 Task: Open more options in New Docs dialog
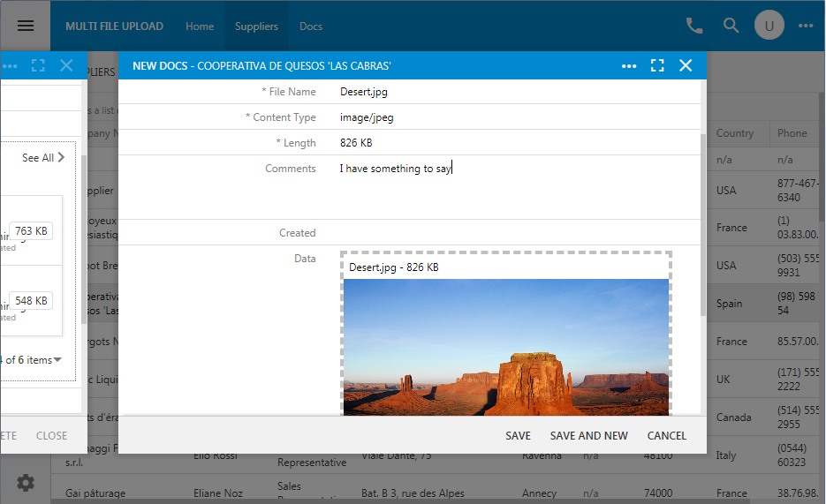coord(629,65)
